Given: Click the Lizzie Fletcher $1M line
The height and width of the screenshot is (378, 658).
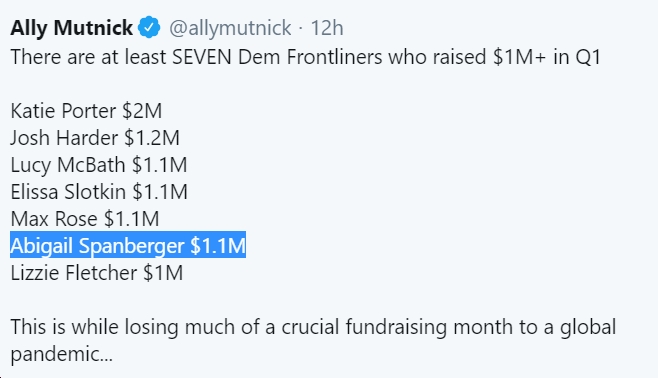Looking at the screenshot, I should click(97, 273).
